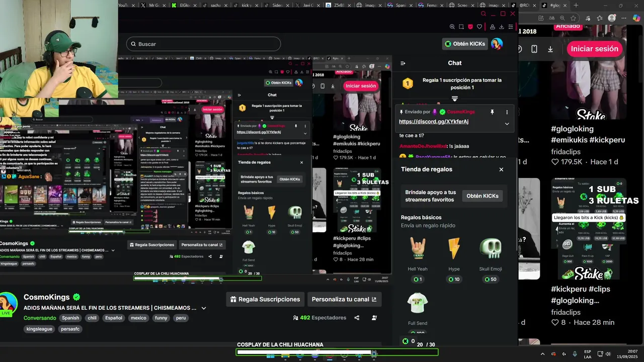Click the pink zoom magnifier icon in Kick toolbar

tap(452, 27)
